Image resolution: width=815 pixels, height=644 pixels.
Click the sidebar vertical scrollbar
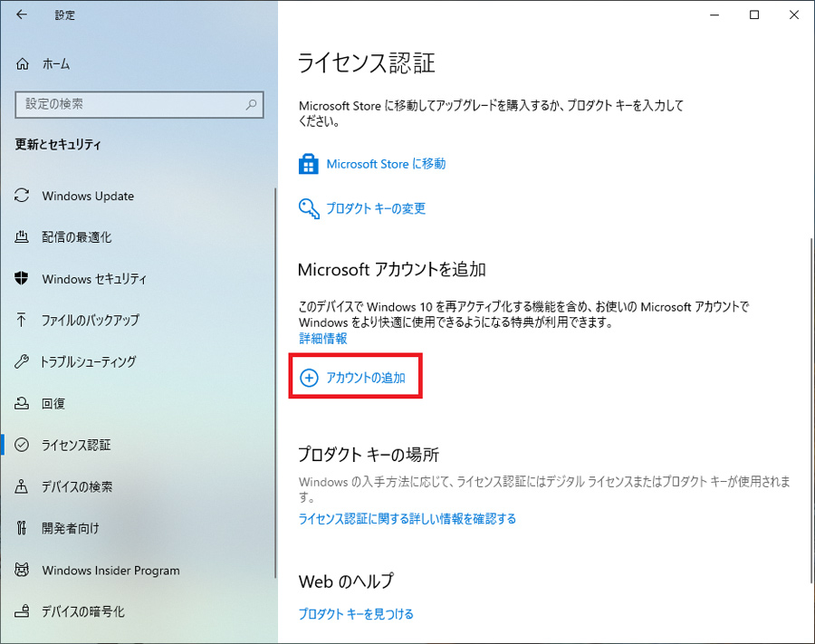click(x=275, y=382)
